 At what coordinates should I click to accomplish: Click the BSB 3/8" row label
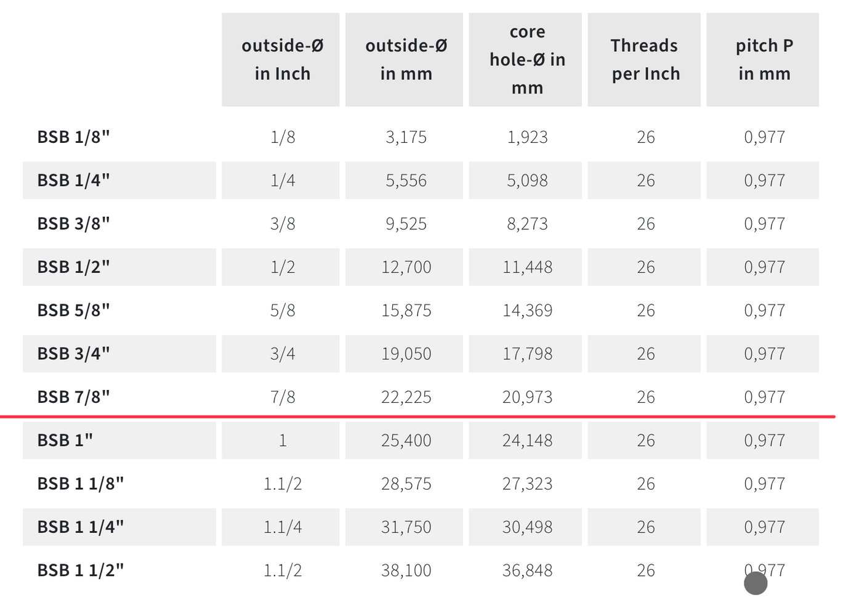coord(73,224)
